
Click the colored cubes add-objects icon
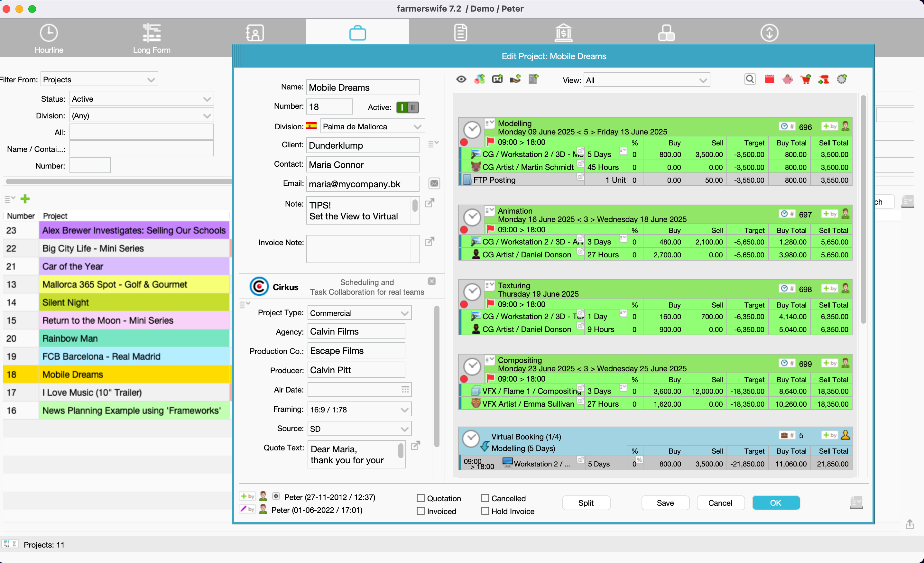tap(479, 79)
